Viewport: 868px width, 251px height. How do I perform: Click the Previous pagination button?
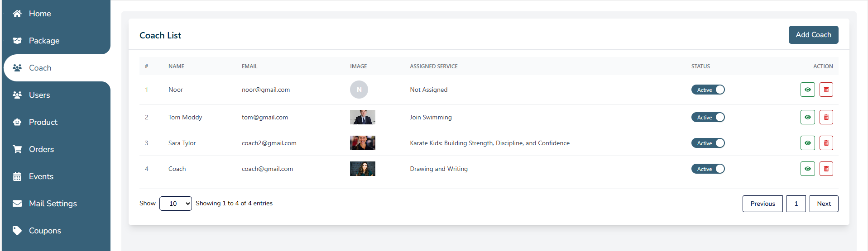762,204
